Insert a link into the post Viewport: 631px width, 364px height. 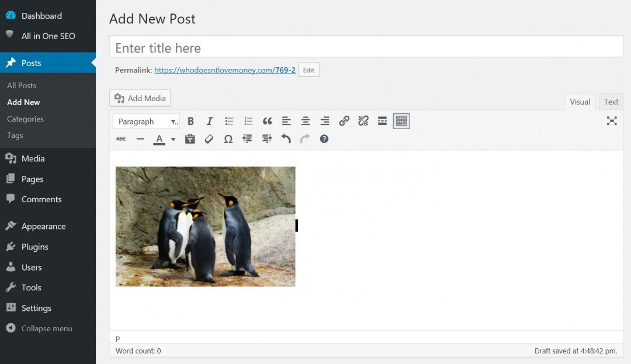pyautogui.click(x=344, y=121)
